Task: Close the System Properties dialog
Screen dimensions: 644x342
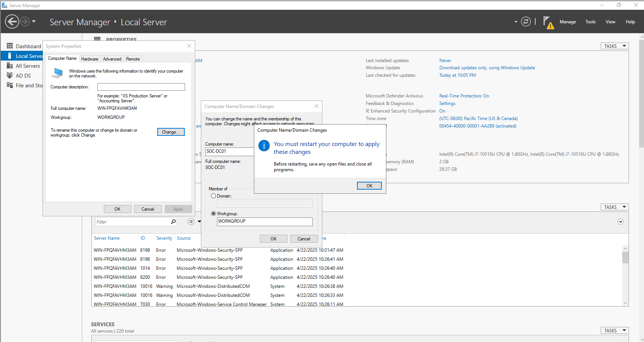Action: click(189, 46)
